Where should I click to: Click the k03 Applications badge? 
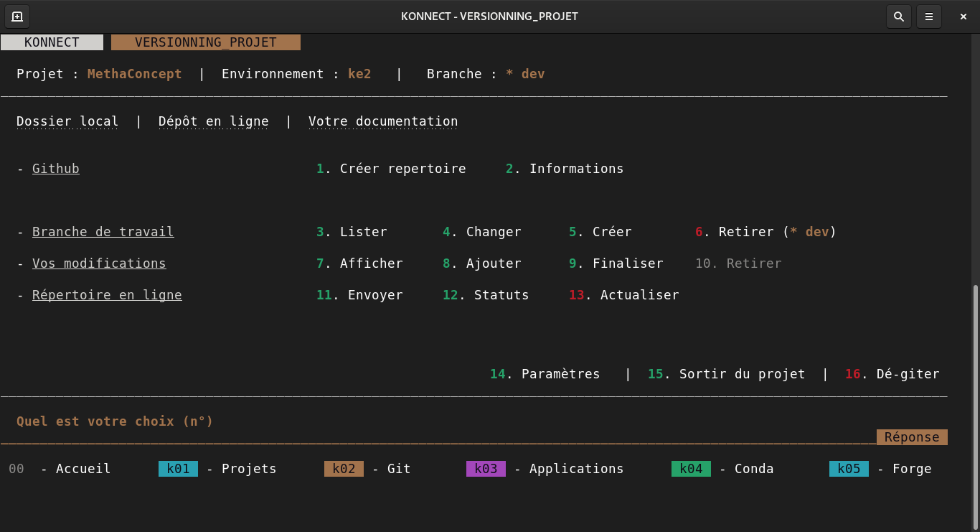(486, 469)
